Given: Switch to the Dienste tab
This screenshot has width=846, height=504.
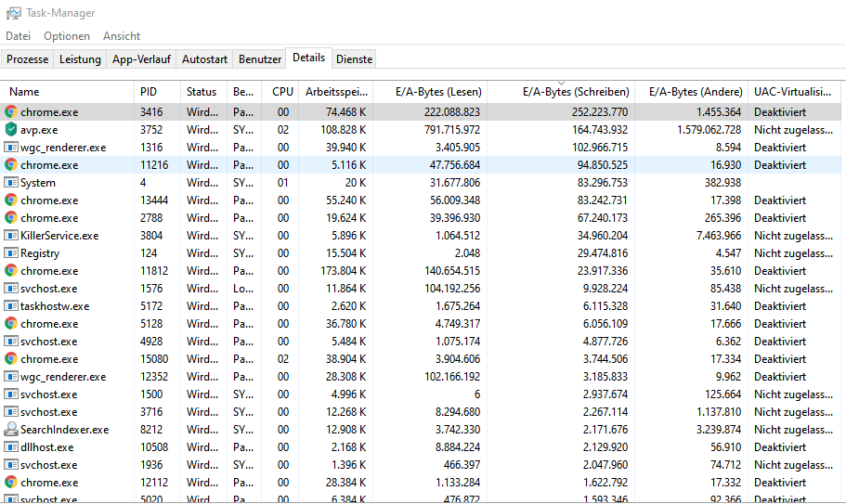Looking at the screenshot, I should tap(355, 59).
